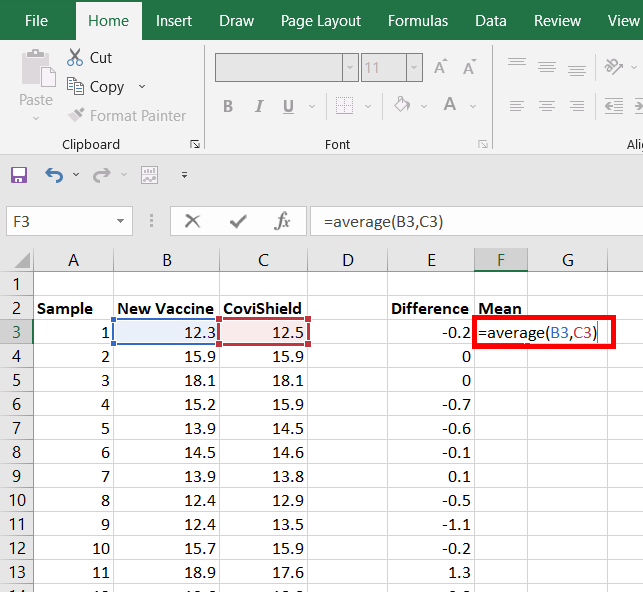Click the Cut scissors icon
643x592 pixels.
[x=76, y=58]
